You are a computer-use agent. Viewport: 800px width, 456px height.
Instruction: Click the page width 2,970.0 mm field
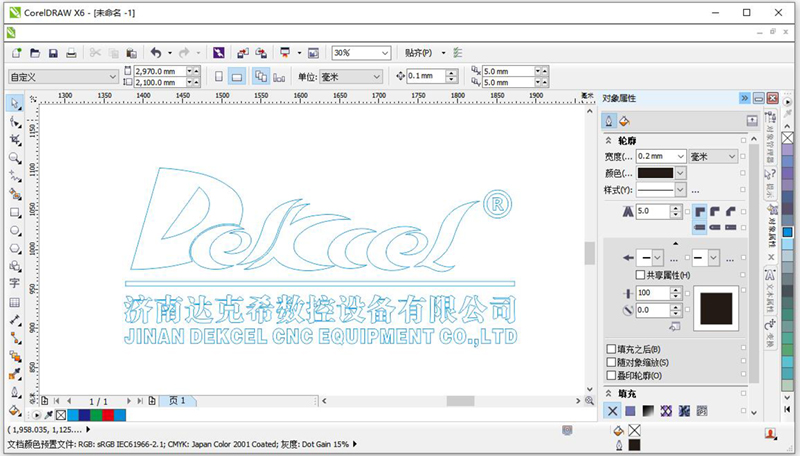[x=160, y=71]
